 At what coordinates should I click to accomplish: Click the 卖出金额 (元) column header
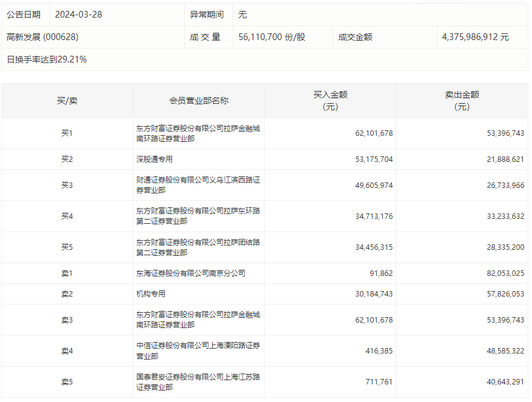click(x=462, y=101)
